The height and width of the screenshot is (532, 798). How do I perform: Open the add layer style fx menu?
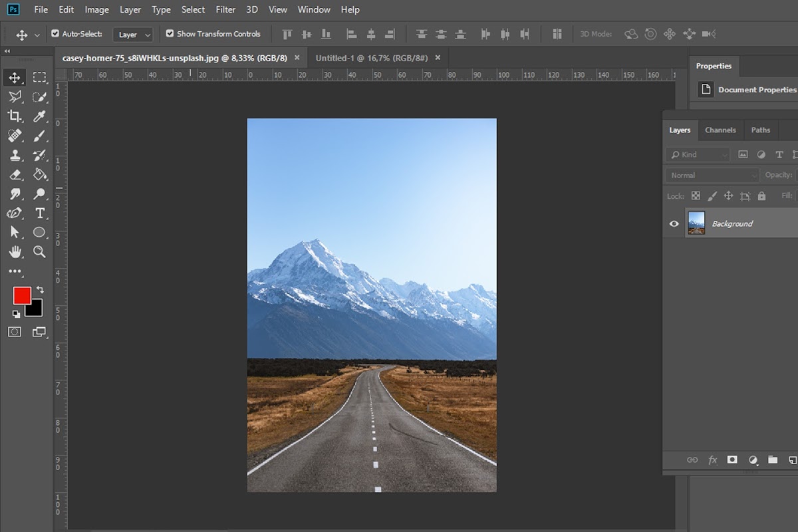712,460
